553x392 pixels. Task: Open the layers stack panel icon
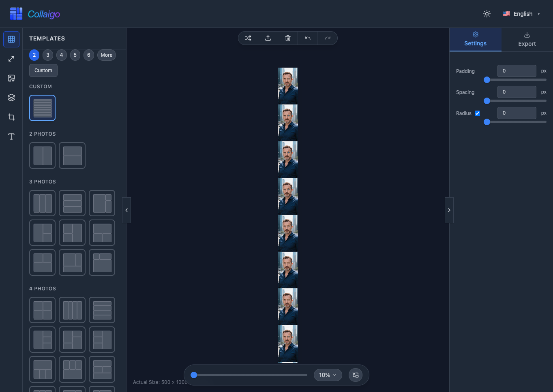point(11,98)
